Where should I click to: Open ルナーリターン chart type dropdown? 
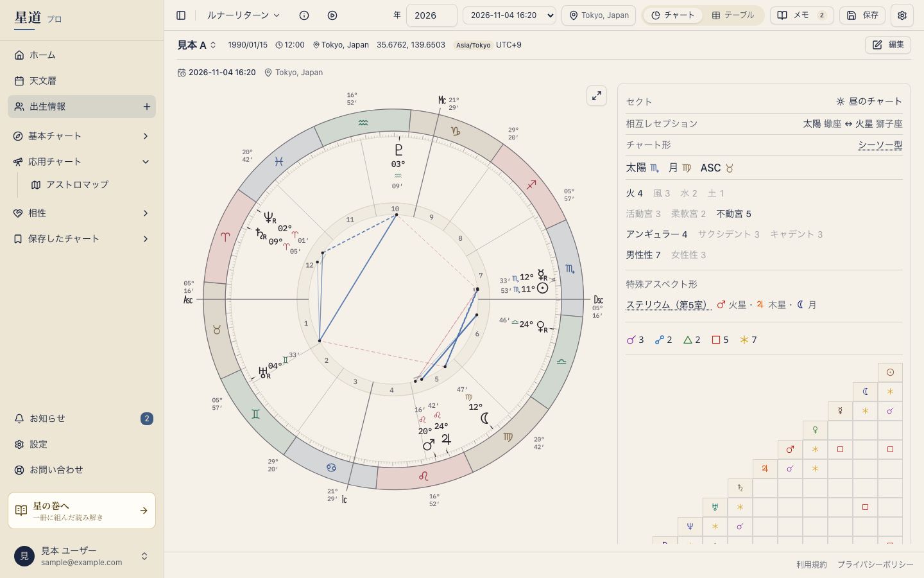(243, 15)
